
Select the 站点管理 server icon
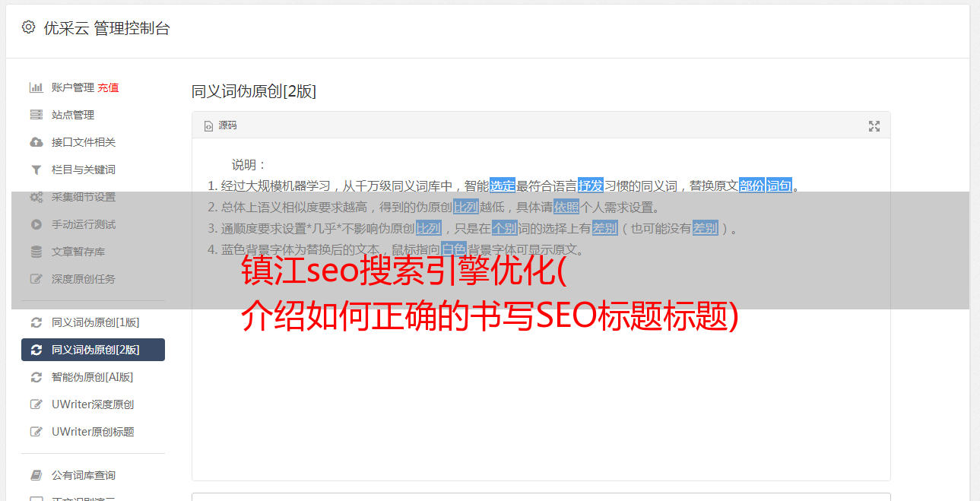36,115
